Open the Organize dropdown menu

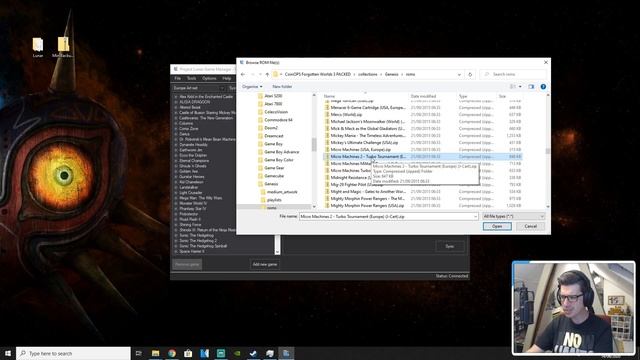(x=252, y=87)
